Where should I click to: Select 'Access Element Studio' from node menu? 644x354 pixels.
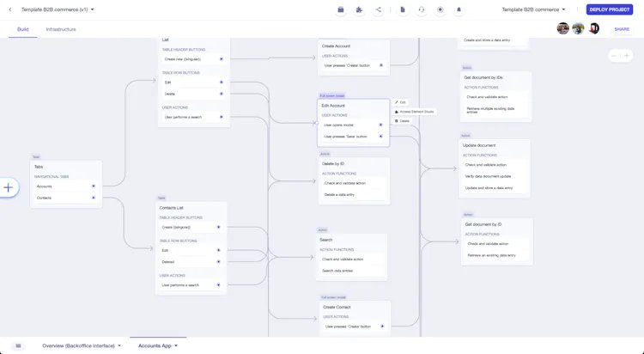click(416, 112)
